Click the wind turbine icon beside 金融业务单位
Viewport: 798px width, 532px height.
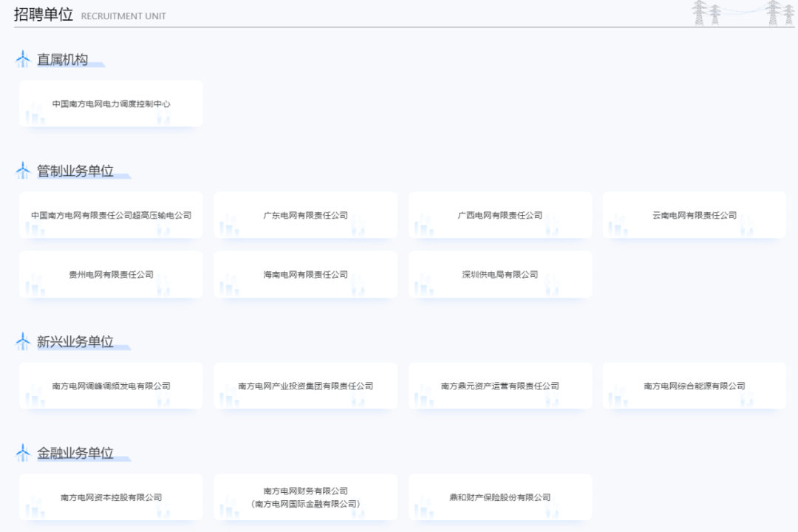(x=23, y=453)
